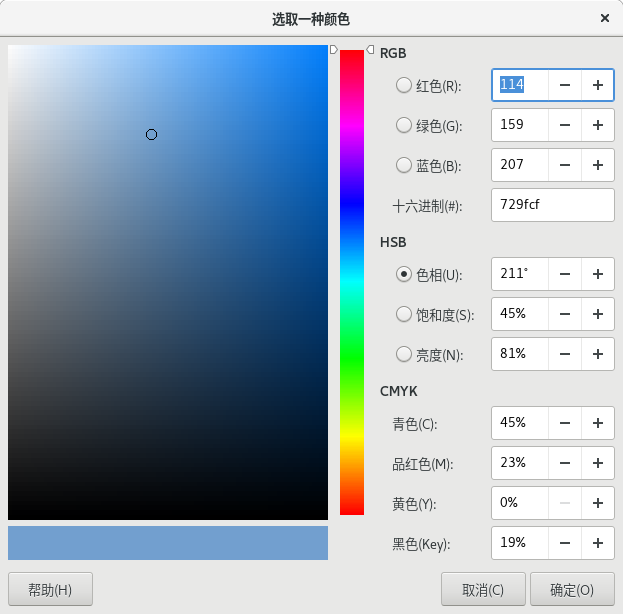
Task: Raise the cyan (C) percentage with plus
Action: [598, 423]
